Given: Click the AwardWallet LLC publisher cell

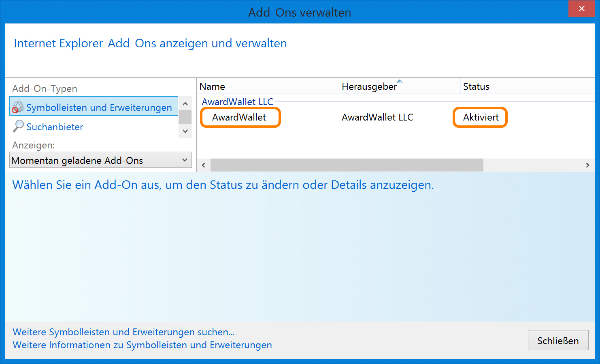Looking at the screenshot, I should [377, 117].
